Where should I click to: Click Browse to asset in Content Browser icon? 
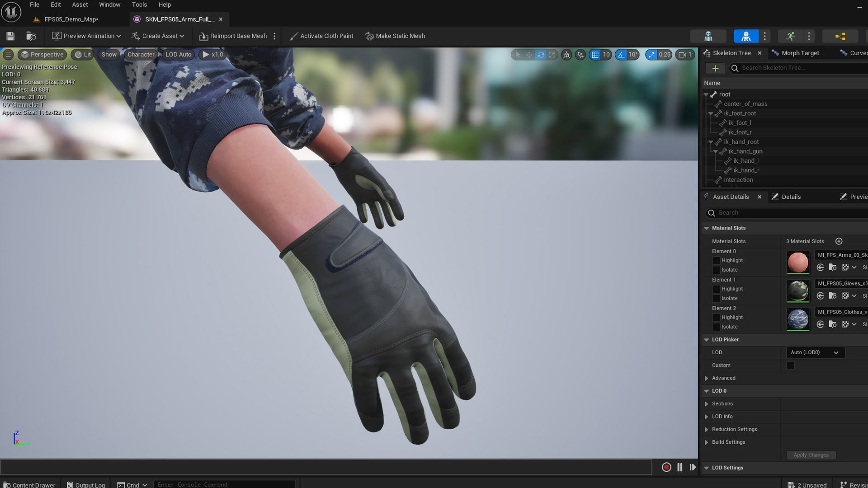(x=31, y=36)
